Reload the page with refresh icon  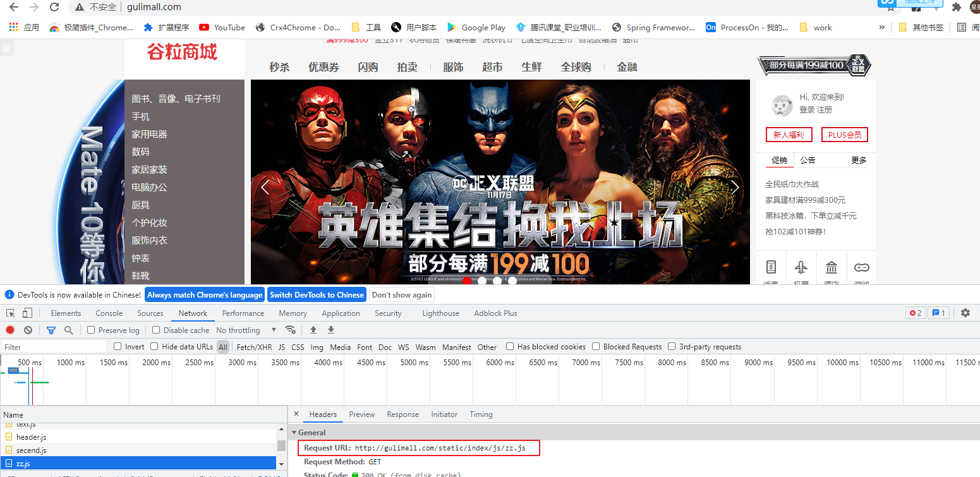54,7
